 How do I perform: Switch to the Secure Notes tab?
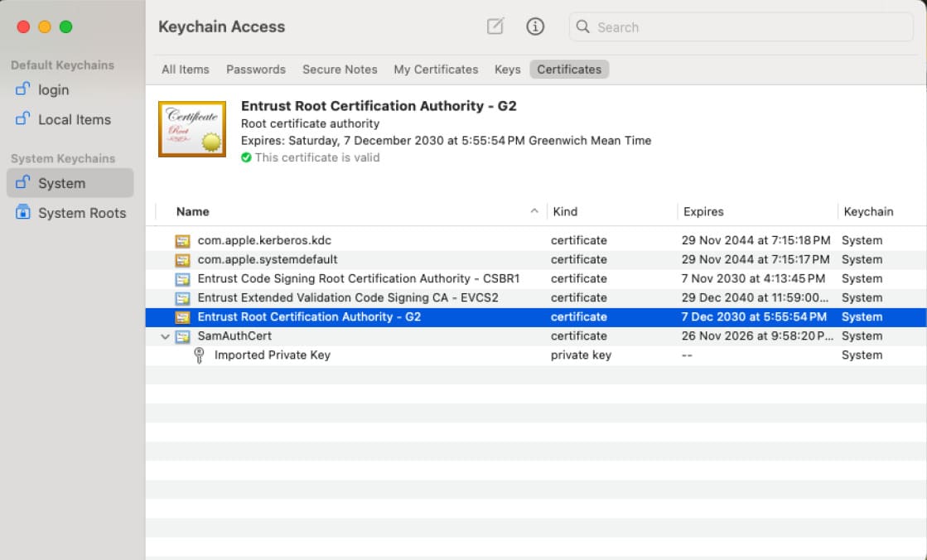340,70
